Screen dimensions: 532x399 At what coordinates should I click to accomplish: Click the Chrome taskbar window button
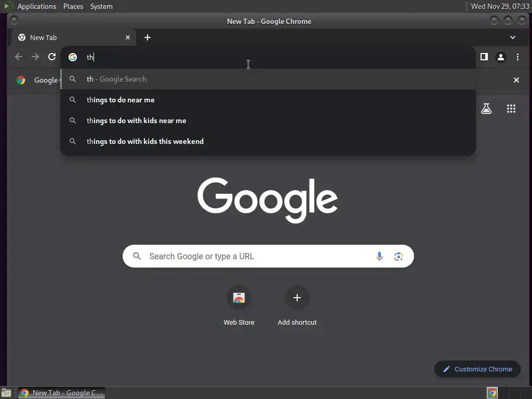[x=61, y=393]
